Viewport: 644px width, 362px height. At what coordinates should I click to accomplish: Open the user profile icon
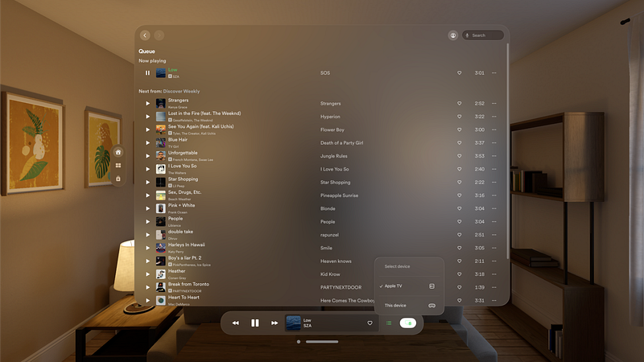pyautogui.click(x=453, y=35)
